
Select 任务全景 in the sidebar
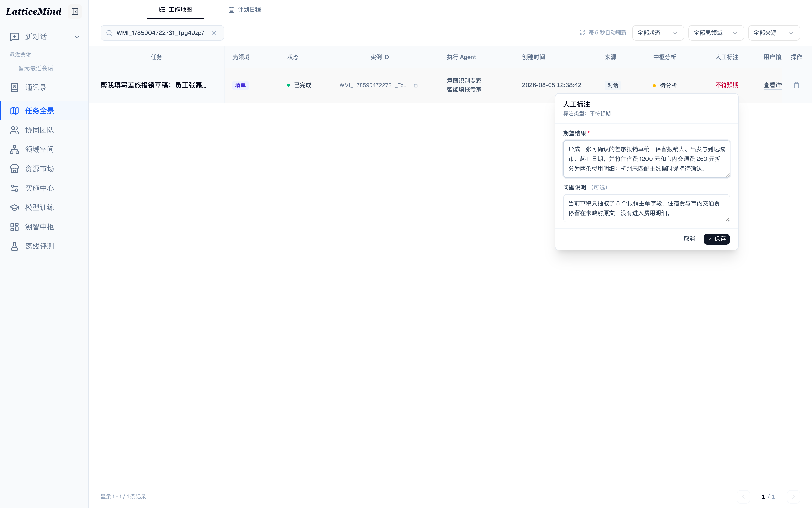tap(44, 111)
